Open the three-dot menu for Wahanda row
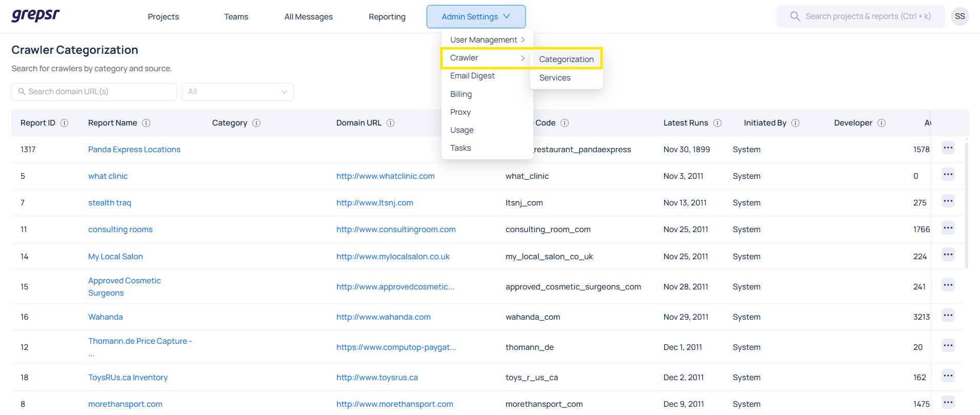This screenshot has width=980, height=415. 948,316
